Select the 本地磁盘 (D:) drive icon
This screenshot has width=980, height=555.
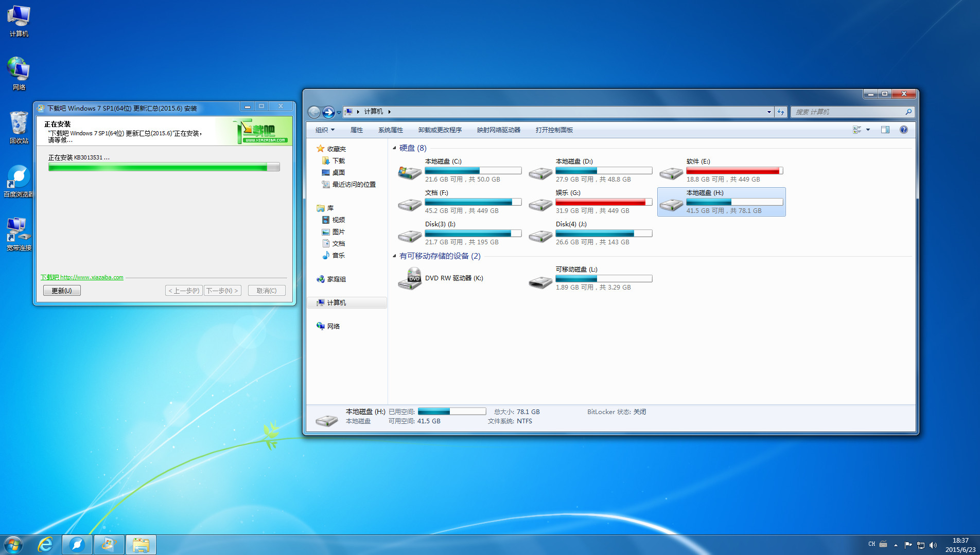pyautogui.click(x=540, y=173)
